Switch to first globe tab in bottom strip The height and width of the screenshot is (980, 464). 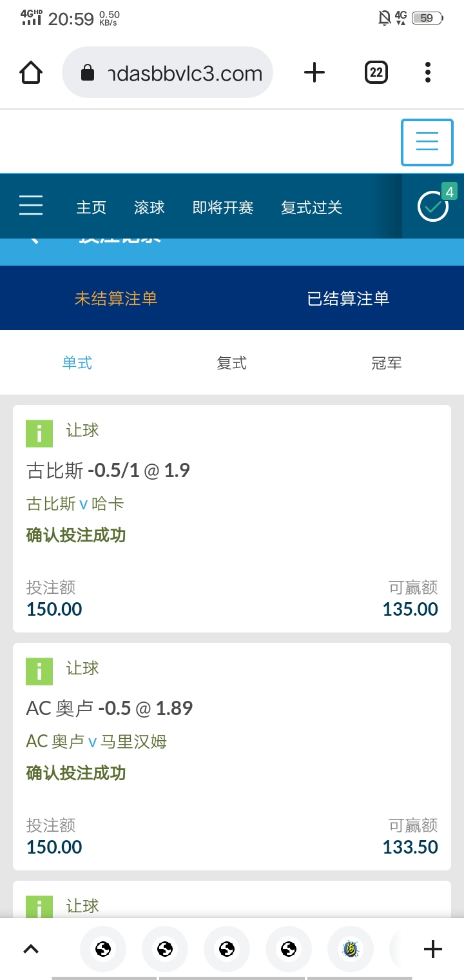(x=103, y=948)
